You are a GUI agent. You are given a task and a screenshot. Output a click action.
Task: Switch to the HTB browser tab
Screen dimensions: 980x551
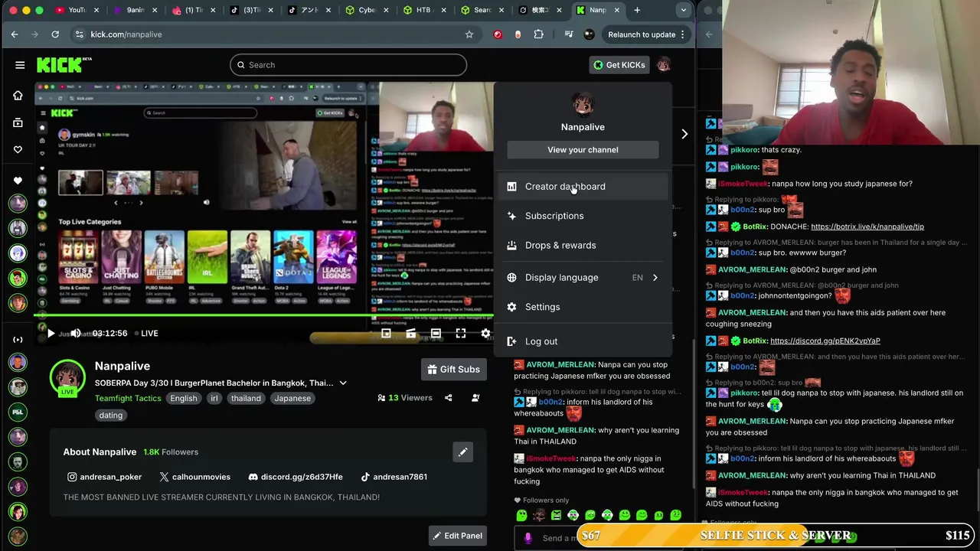(x=425, y=10)
